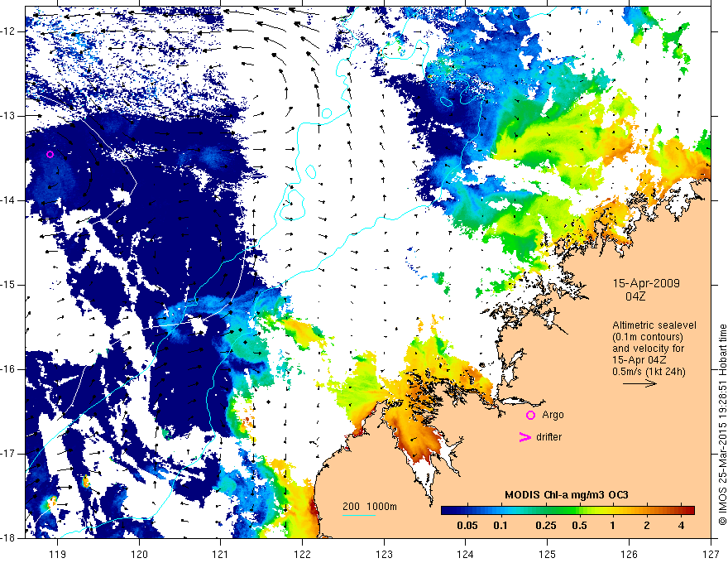Click the magenta Argo float circle on the map
728x563 pixels.
[x=50, y=154]
